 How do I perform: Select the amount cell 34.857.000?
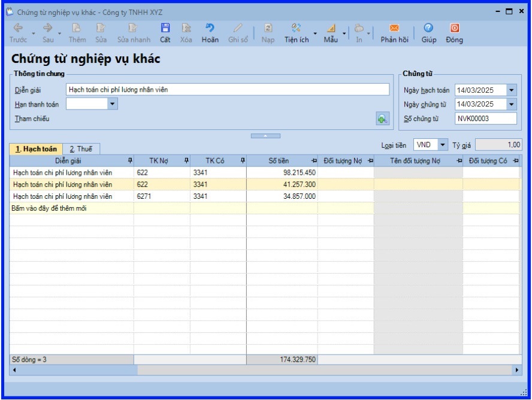click(282, 196)
